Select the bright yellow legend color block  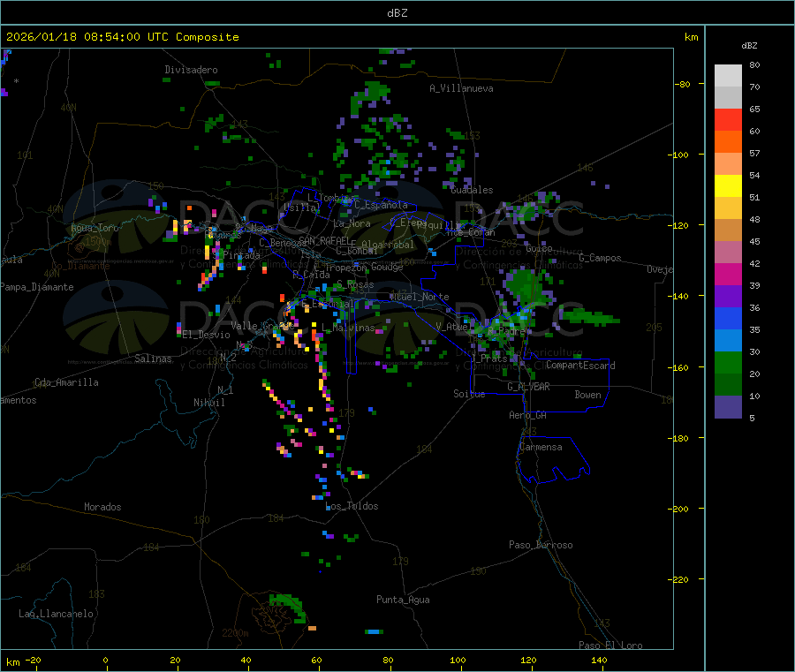(728, 185)
